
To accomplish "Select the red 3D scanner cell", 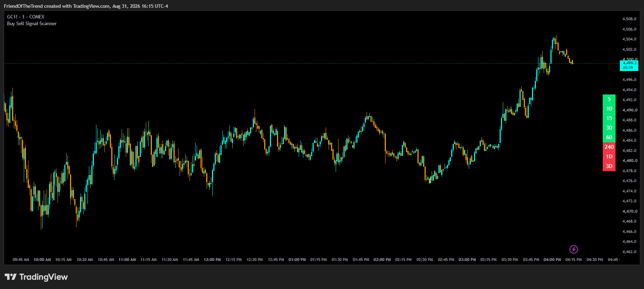I will (609, 166).
